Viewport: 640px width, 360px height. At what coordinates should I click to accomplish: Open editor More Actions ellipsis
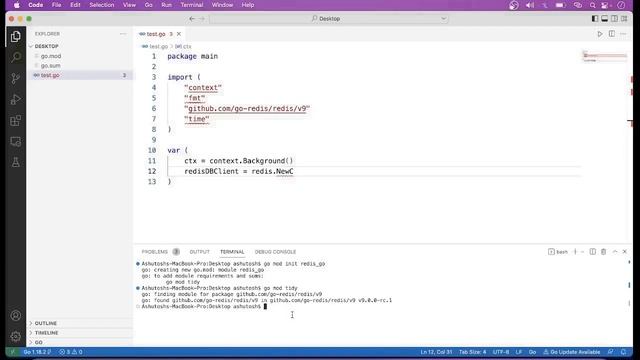tap(623, 34)
